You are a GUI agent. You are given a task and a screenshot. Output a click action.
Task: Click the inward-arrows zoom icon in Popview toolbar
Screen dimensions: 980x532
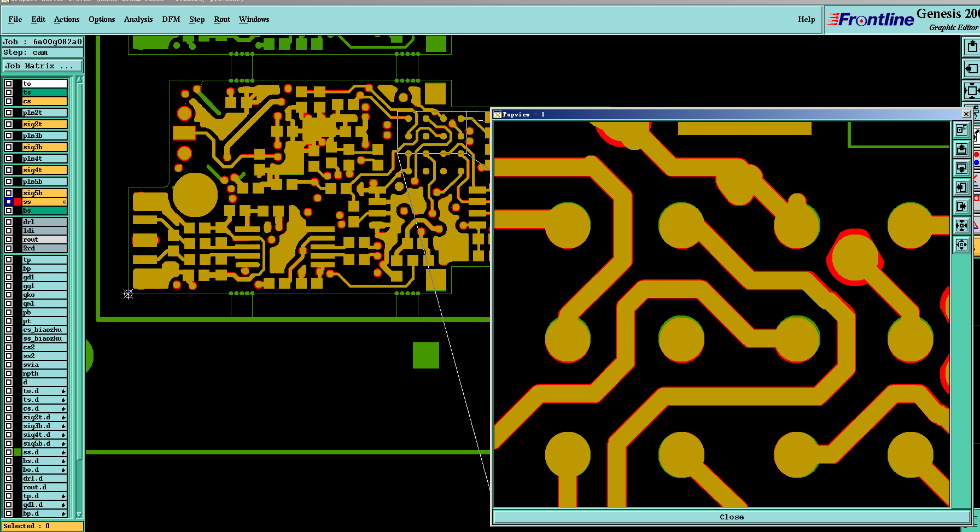[x=961, y=225]
